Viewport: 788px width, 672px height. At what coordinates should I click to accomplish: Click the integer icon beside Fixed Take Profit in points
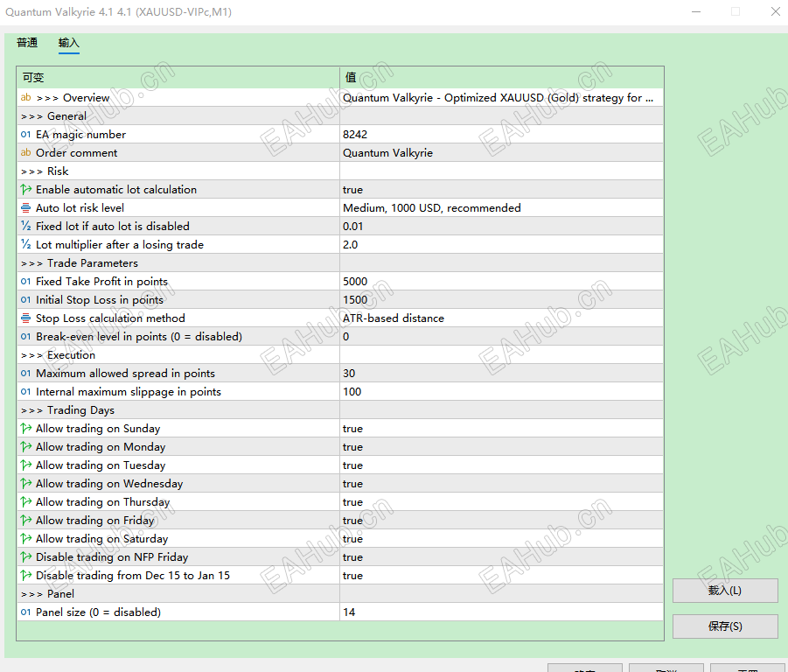point(25,282)
